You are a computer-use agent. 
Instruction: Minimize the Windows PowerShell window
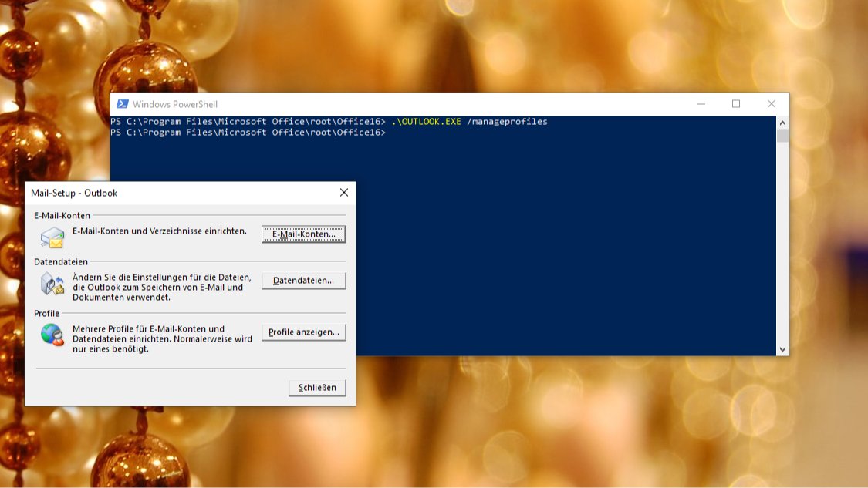(x=701, y=104)
